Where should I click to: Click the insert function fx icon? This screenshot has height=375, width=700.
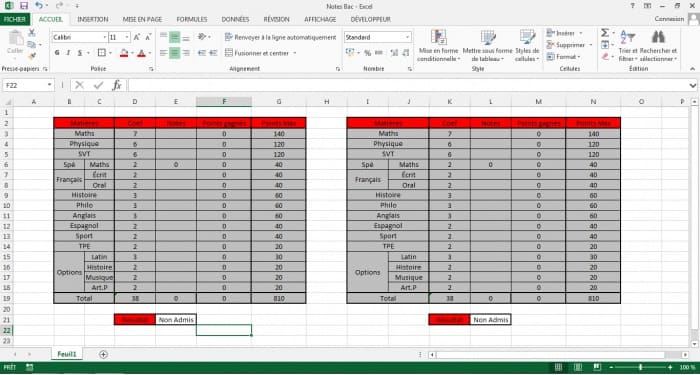click(117, 85)
